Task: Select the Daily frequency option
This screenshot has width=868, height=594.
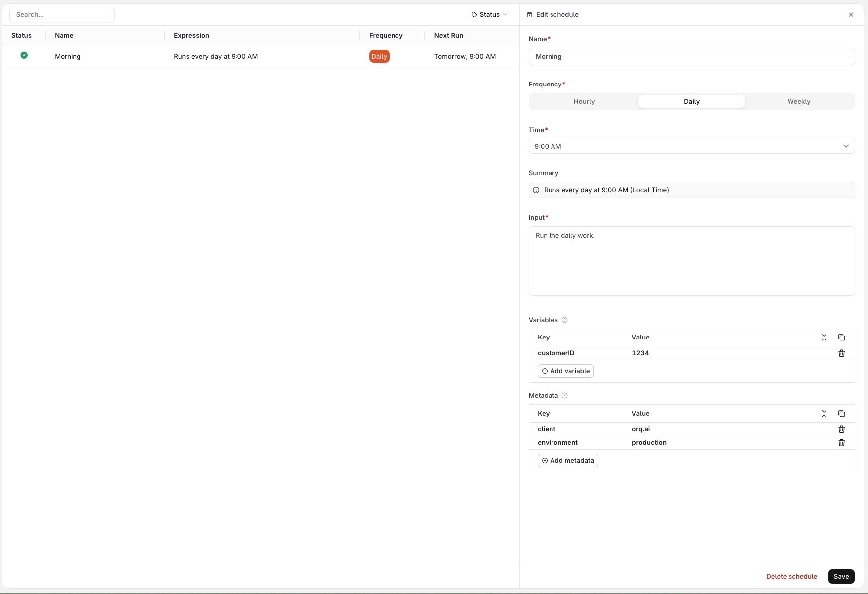Action: coord(691,102)
